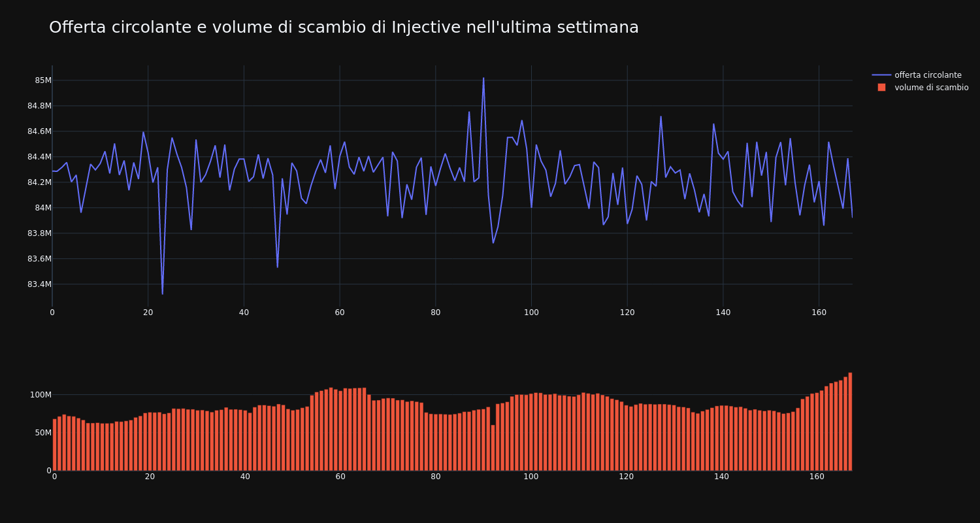The height and width of the screenshot is (523, 980).
Task: Click the 83.6M y-axis label
Action: point(39,259)
